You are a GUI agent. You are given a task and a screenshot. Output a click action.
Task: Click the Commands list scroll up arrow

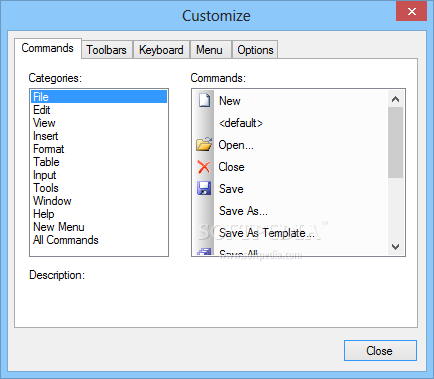[x=395, y=99]
